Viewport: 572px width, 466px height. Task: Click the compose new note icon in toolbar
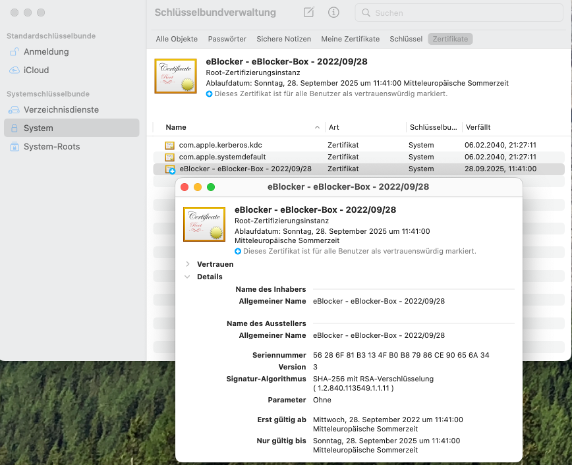coord(309,12)
